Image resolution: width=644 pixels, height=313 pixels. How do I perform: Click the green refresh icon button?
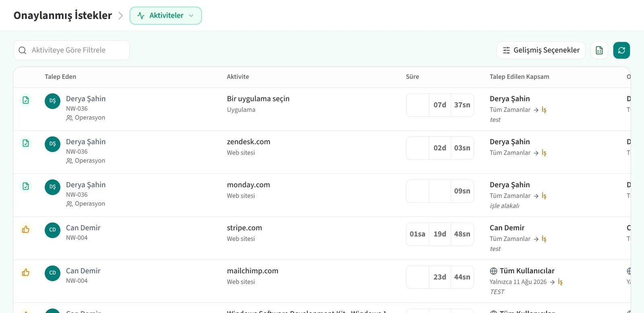[621, 50]
